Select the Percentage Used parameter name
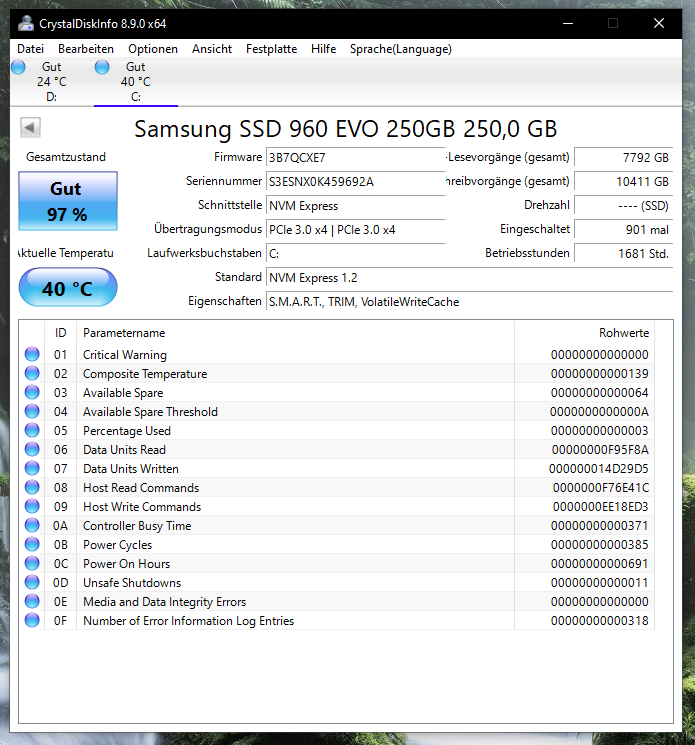 (127, 431)
